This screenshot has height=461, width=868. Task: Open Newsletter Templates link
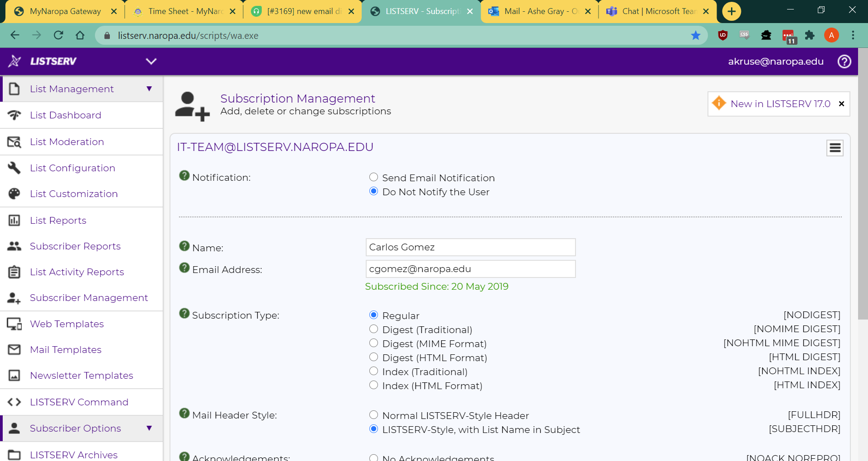point(82,376)
